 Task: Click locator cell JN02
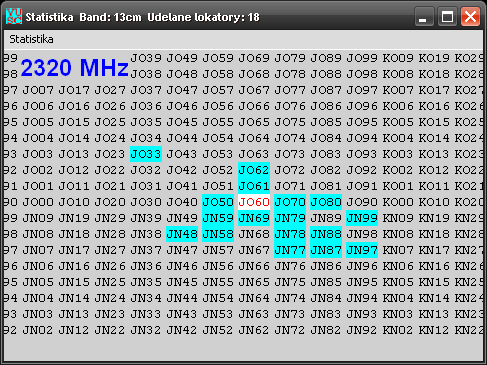tap(38, 330)
